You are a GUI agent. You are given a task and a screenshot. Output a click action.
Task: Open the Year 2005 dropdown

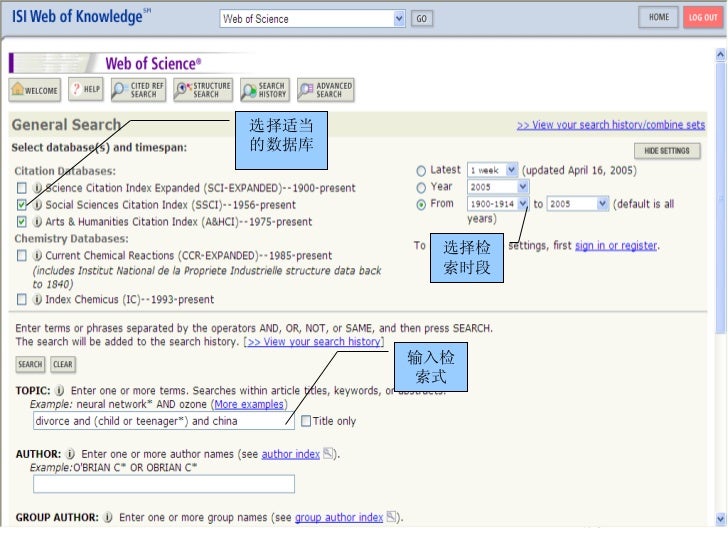(498, 187)
